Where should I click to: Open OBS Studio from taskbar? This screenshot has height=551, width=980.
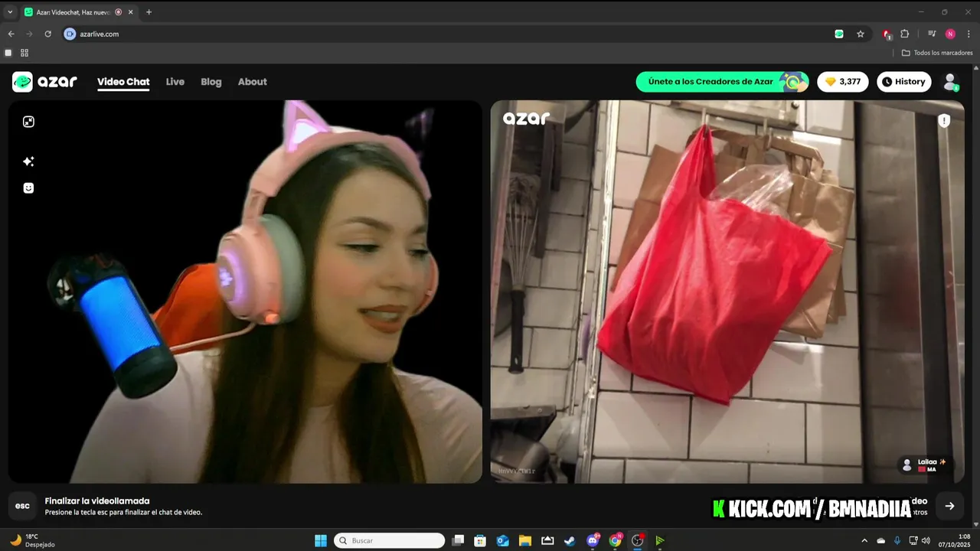tap(638, 540)
